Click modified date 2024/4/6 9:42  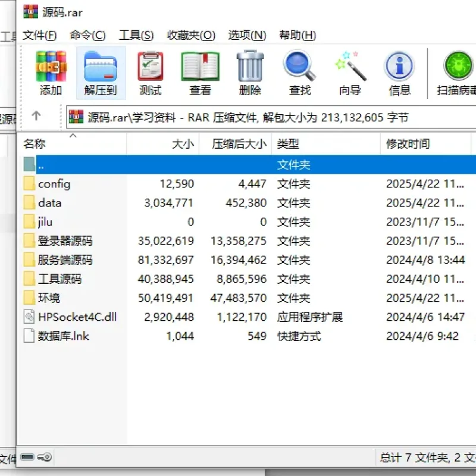tap(422, 336)
